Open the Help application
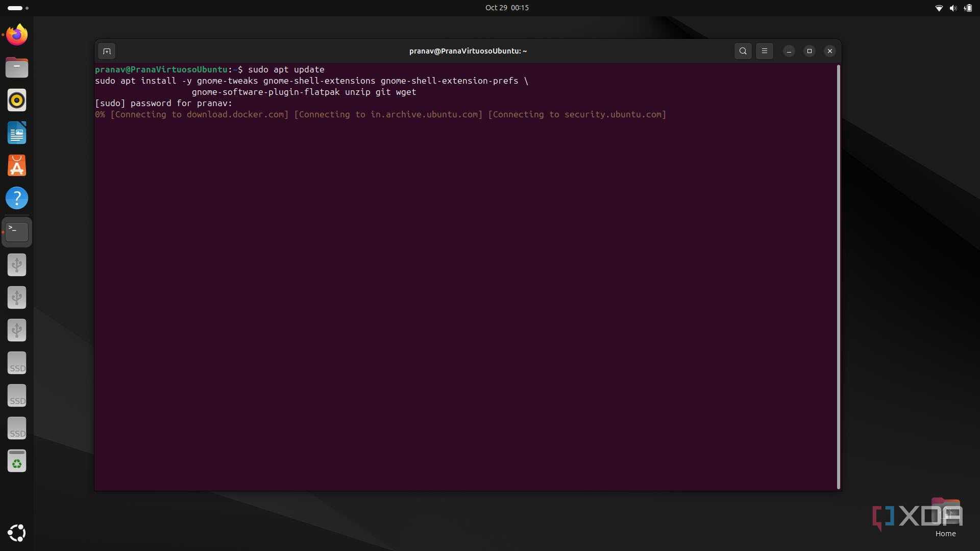 coord(17,198)
